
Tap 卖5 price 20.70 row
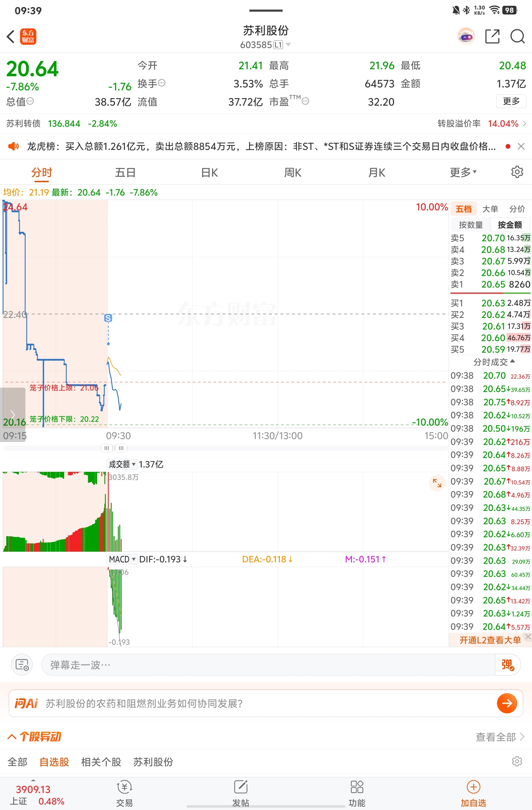[490, 238]
